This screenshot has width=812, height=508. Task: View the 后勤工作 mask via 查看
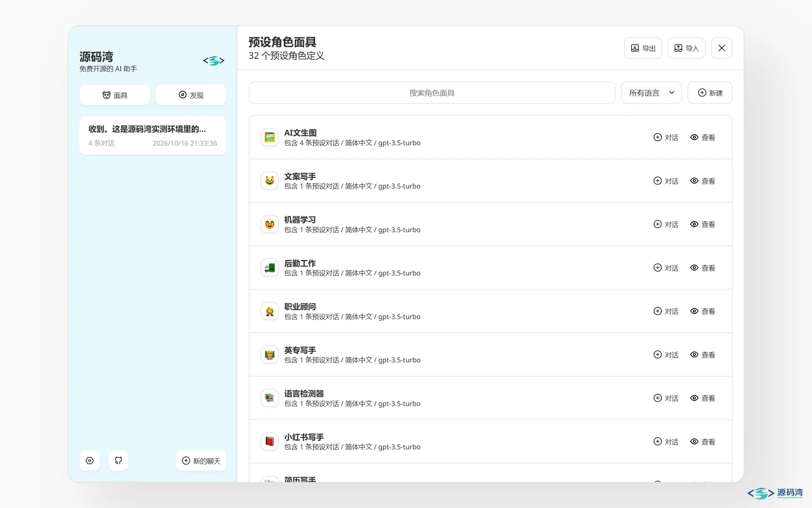click(703, 268)
